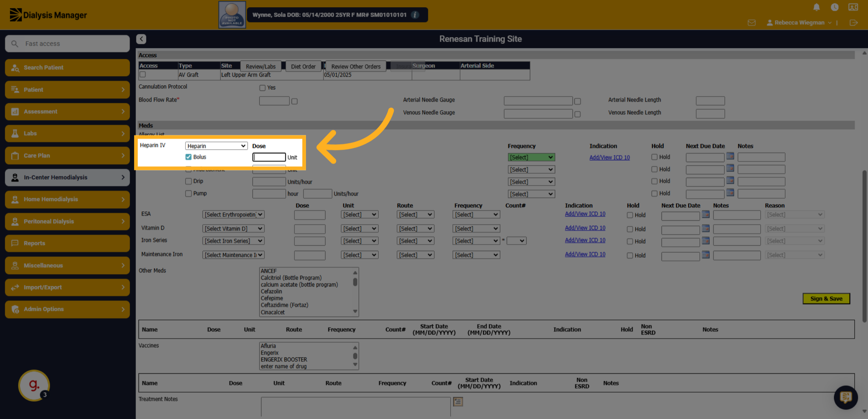868x419 pixels.
Task: Click the round g. guide badge
Action: [34, 385]
